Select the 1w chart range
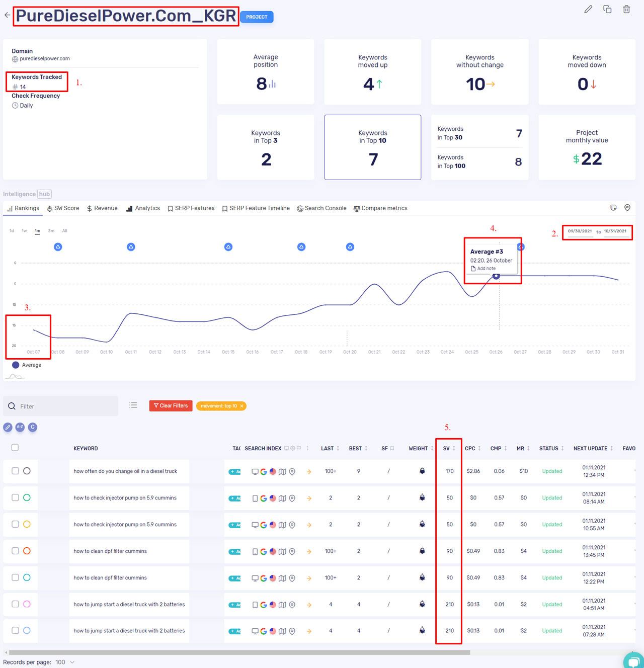Image resolution: width=644 pixels, height=668 pixels. (x=24, y=231)
